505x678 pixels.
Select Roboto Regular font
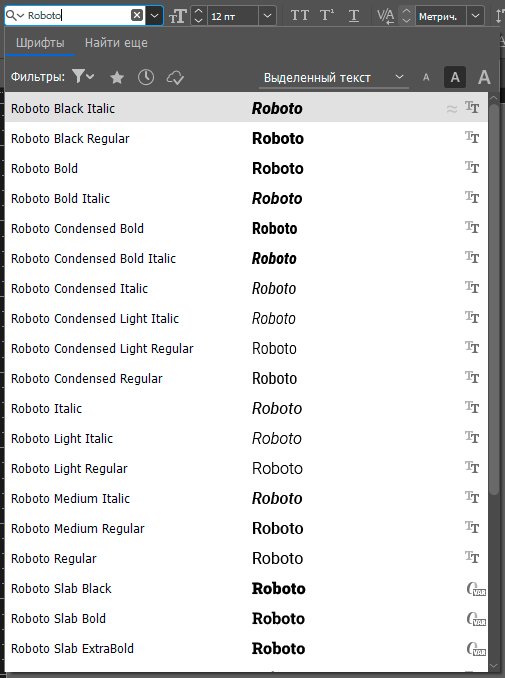click(x=246, y=558)
